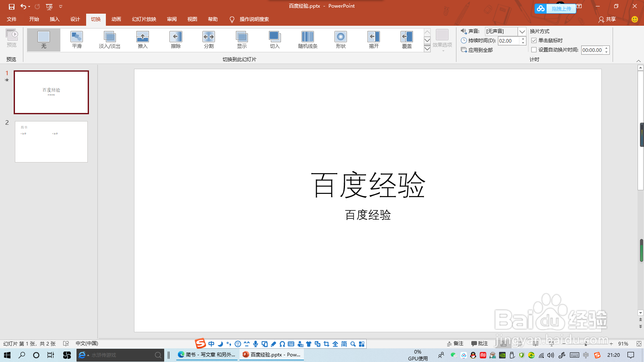The height and width of the screenshot is (362, 644).
Task: Start slideshow from beginning in quick access toolbar
Action: click(49, 6)
